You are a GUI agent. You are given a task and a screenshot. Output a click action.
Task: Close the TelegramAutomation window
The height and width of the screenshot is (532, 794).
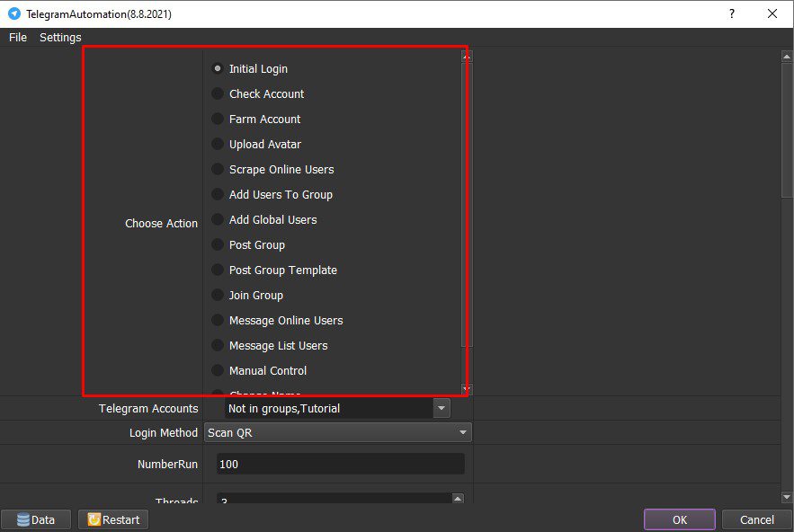click(772, 13)
